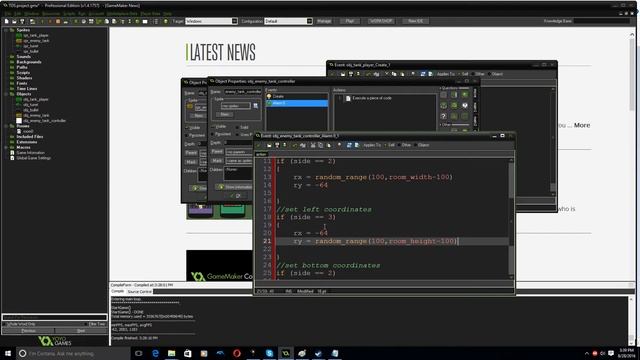Open the Target platform dropdown
Screen dimensions: 640x360
click(x=235, y=21)
